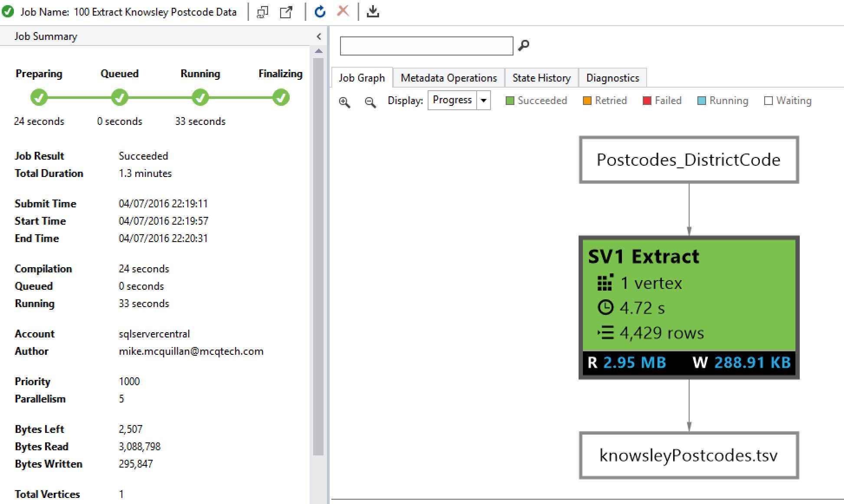Open job in new window icon
This screenshot has height=504, width=844.
click(286, 12)
